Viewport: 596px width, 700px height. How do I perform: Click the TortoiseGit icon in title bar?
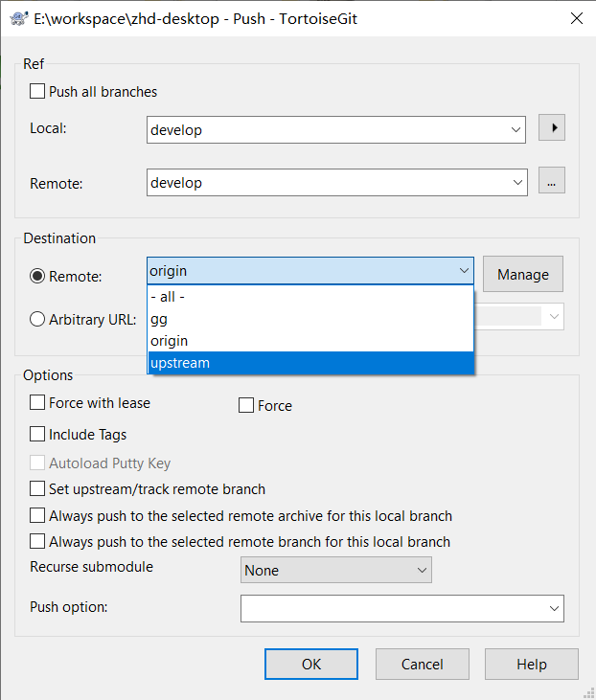click(18, 18)
